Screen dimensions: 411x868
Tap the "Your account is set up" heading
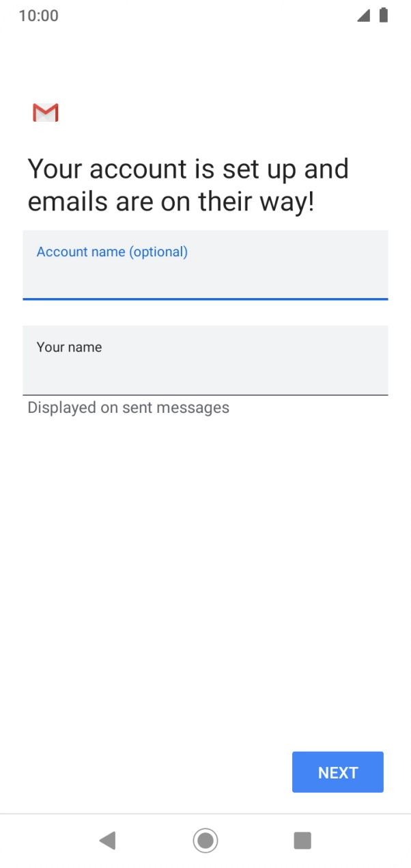click(188, 169)
